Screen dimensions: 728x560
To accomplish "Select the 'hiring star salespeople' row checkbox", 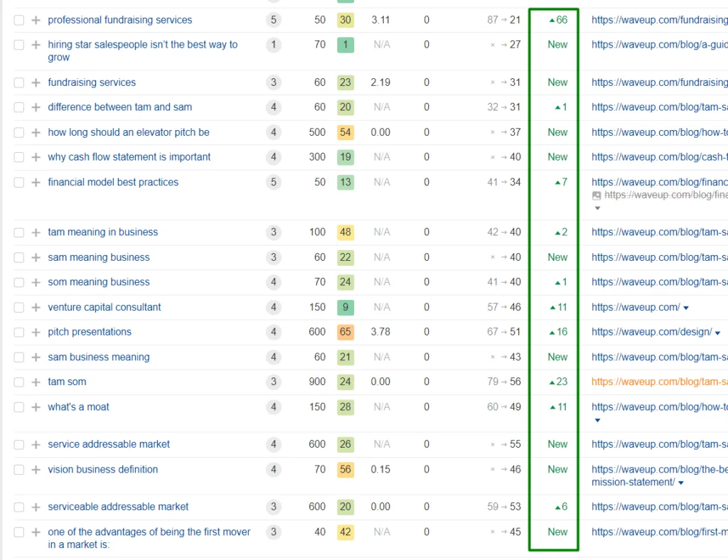I will (19, 45).
